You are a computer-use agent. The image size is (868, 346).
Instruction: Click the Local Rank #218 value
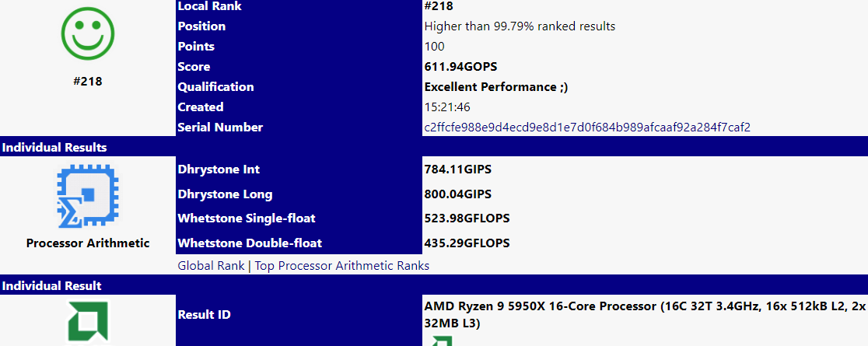point(439,7)
